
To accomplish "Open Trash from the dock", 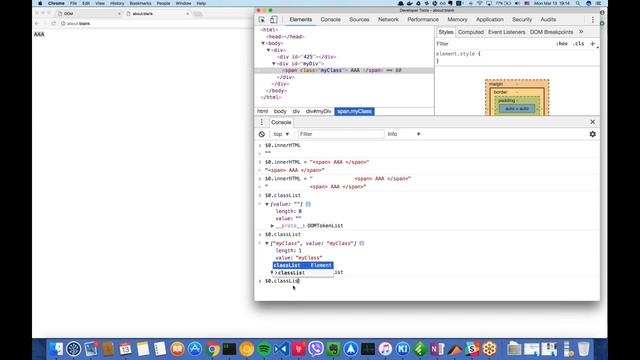I will pos(584,349).
